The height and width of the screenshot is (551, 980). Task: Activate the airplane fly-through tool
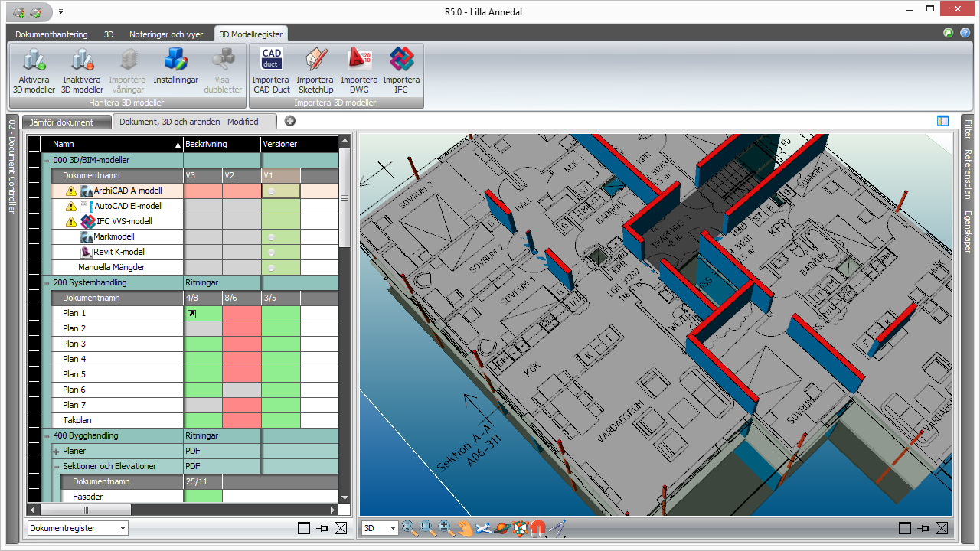pos(483,527)
